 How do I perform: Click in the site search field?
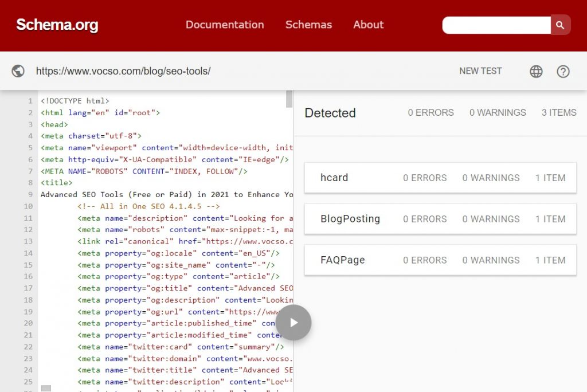coord(496,25)
